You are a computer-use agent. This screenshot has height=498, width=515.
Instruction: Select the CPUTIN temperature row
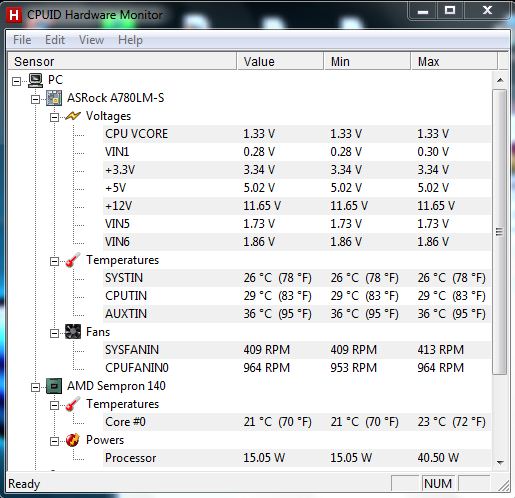297,296
